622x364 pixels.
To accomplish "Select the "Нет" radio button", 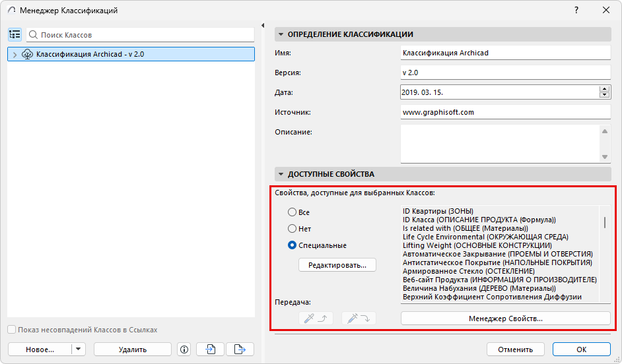I will pyautogui.click(x=292, y=229).
